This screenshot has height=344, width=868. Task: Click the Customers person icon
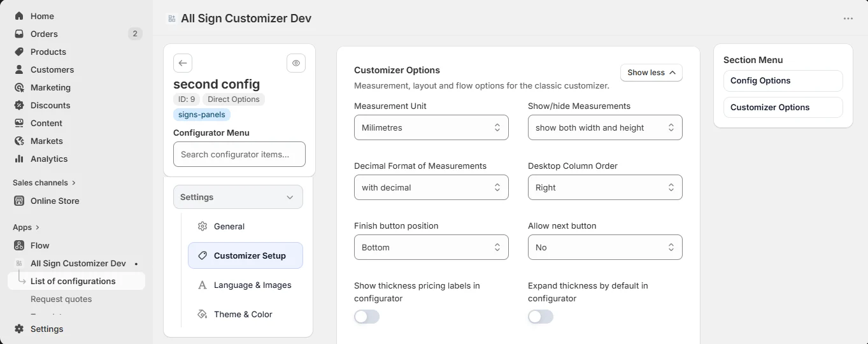(19, 69)
